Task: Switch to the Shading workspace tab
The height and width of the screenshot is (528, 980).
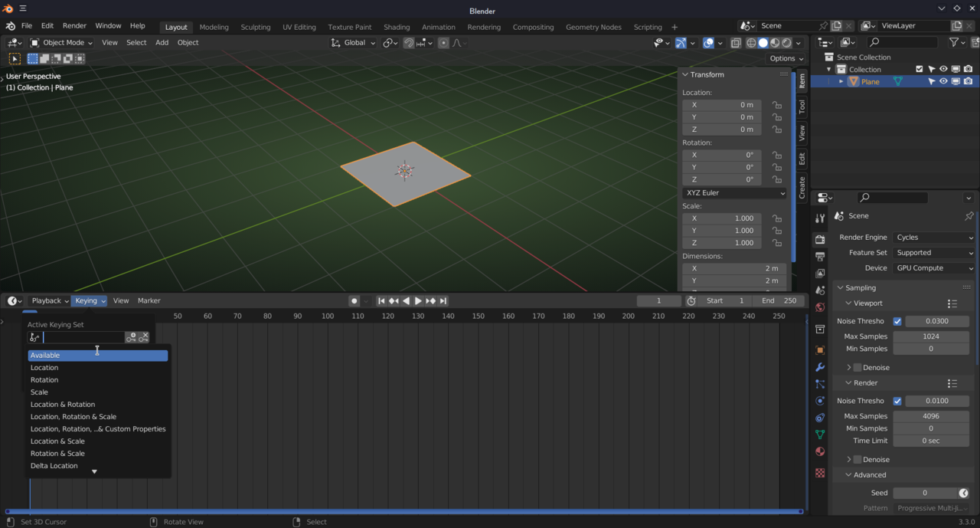Action: coord(397,27)
